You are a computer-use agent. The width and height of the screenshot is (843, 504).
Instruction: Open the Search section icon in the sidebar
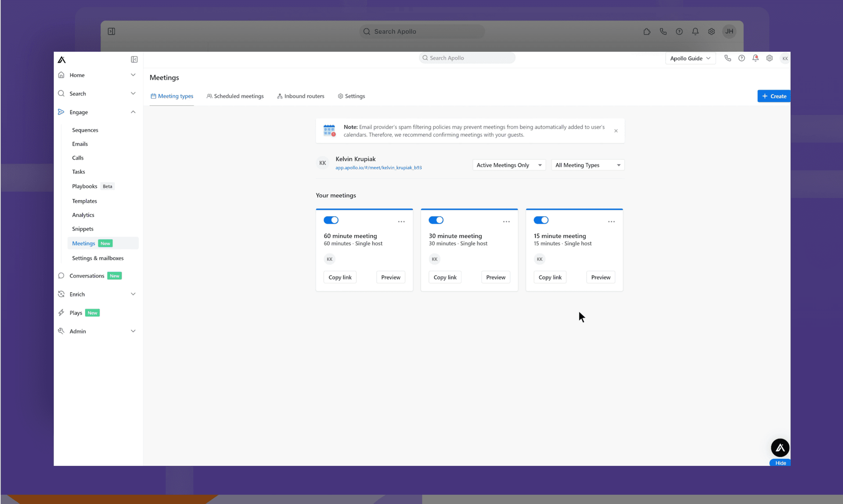pyautogui.click(x=61, y=93)
